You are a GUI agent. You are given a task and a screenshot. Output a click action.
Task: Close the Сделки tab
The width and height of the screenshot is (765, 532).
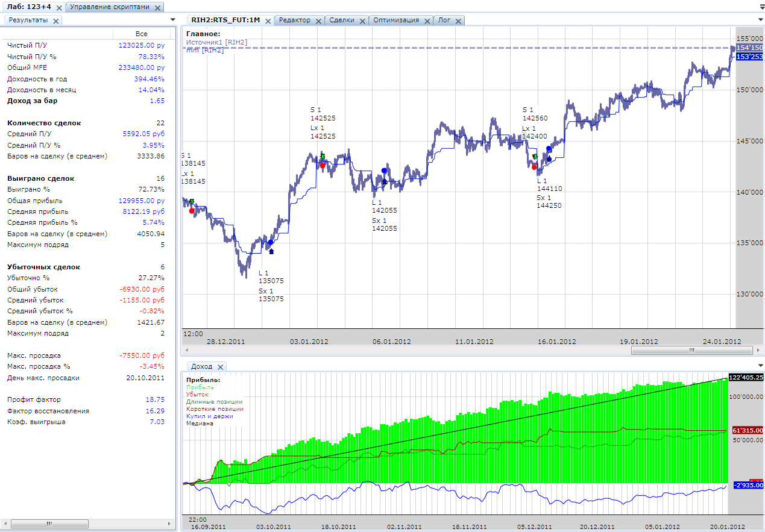[x=362, y=20]
